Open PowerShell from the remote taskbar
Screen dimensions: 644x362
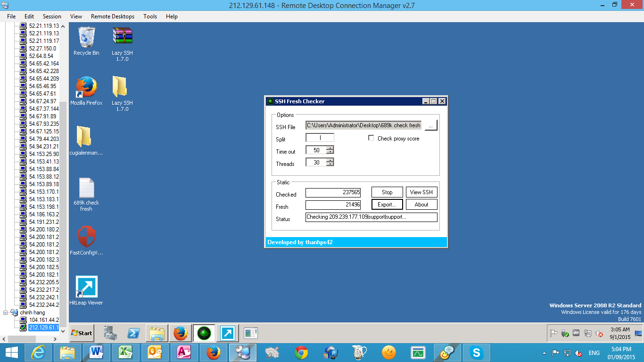tap(133, 333)
